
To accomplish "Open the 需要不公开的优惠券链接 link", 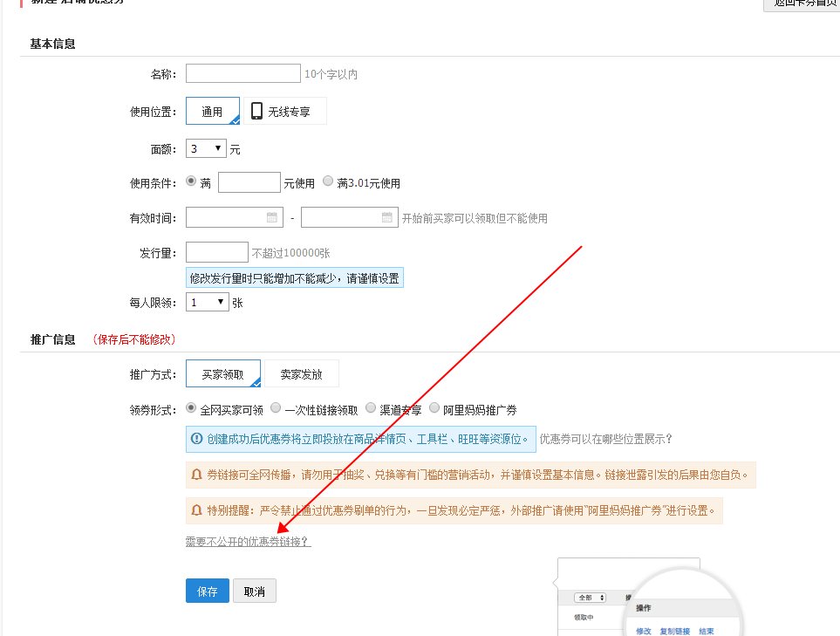I will pyautogui.click(x=249, y=542).
